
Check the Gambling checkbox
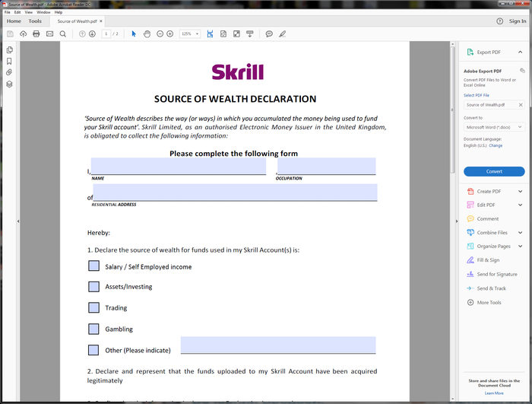click(x=94, y=329)
